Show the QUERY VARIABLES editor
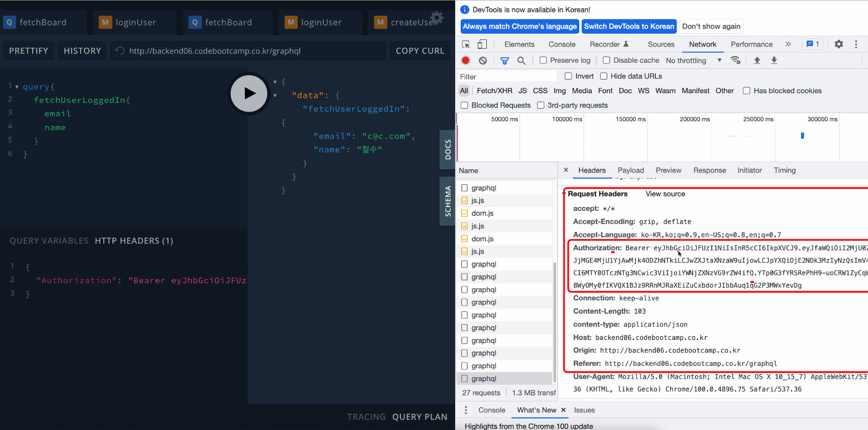 coord(49,241)
